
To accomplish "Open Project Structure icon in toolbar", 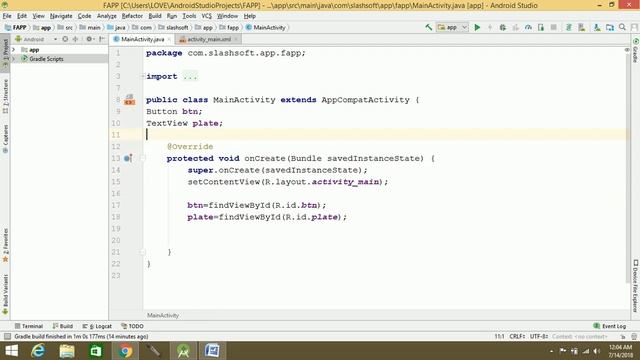I will 610,27.
